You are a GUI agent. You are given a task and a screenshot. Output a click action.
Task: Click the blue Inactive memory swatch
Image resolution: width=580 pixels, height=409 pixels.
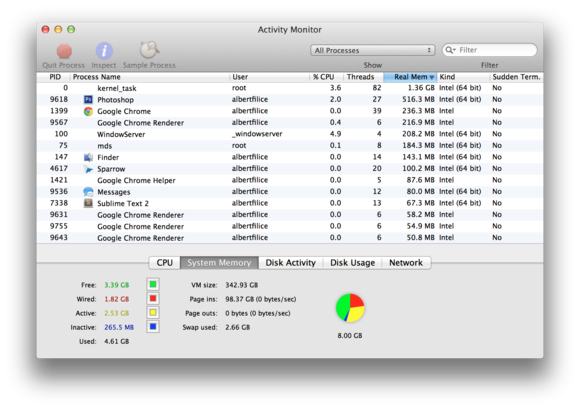153,327
